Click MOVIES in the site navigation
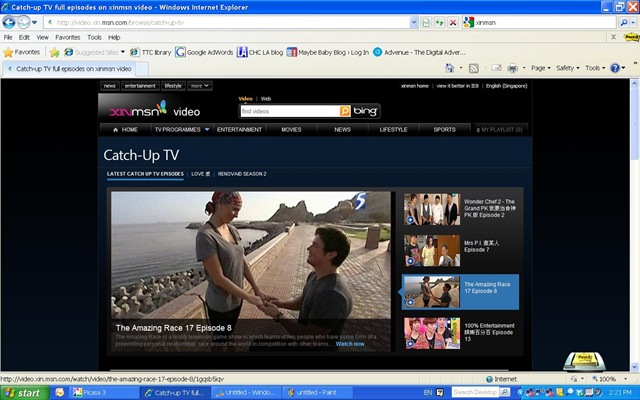The width and height of the screenshot is (640, 400). pyautogui.click(x=291, y=129)
